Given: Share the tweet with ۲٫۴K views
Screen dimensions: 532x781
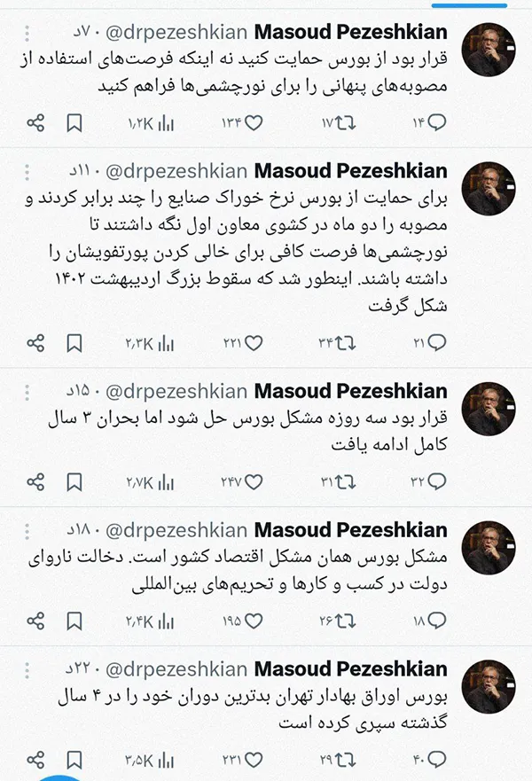Looking at the screenshot, I should click(35, 621).
